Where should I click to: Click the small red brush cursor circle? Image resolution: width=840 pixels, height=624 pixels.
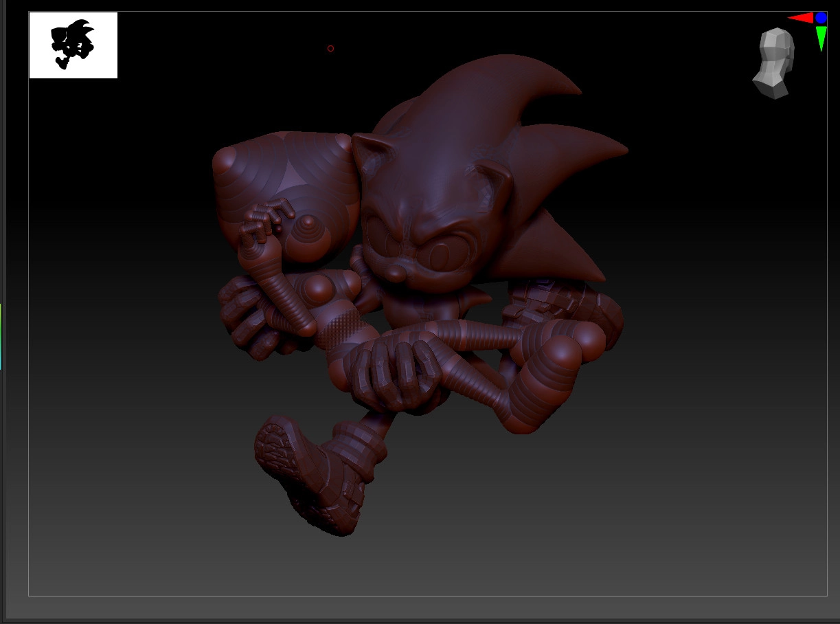(x=330, y=49)
